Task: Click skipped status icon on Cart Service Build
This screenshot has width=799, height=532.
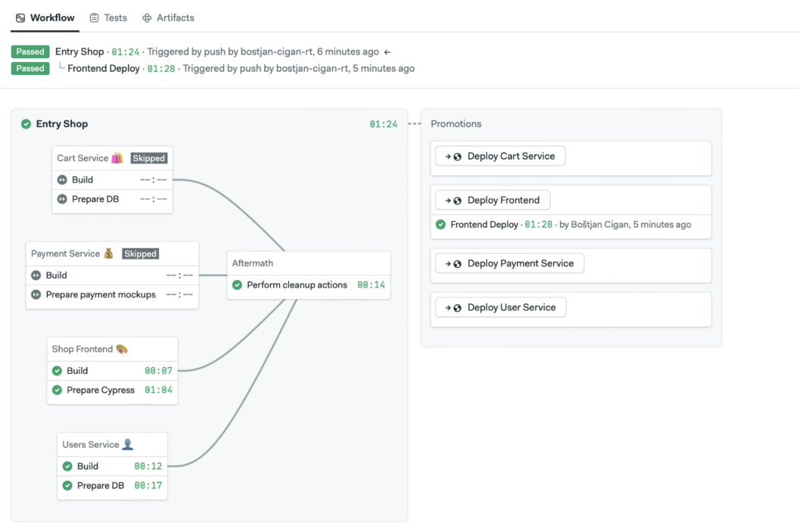Action: pos(63,179)
